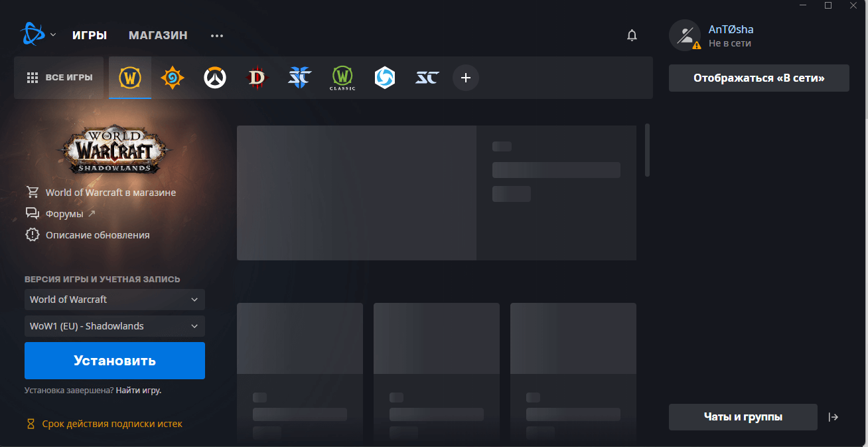
Task: Click the Отображаться «В сети» button
Action: [759, 78]
